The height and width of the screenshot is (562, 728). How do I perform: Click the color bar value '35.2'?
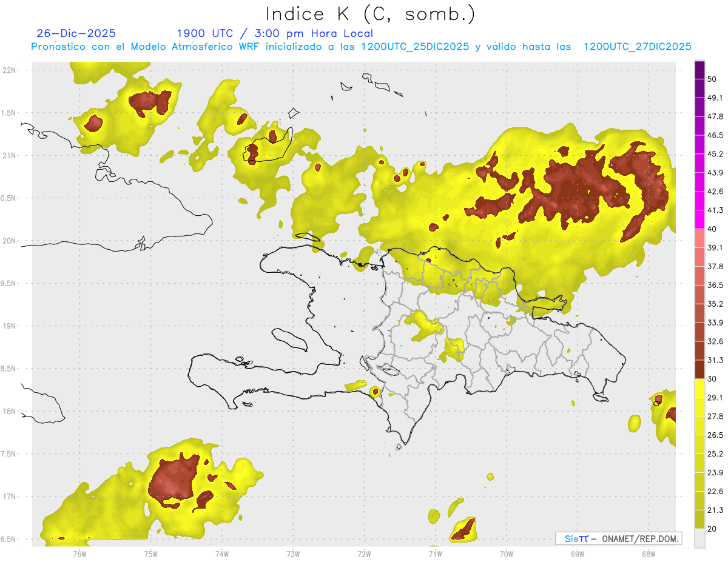(716, 304)
